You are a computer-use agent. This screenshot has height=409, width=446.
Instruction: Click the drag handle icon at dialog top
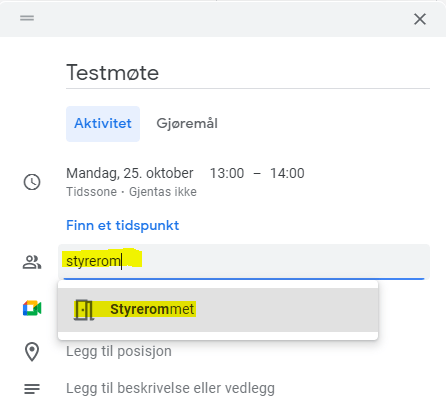(x=27, y=18)
